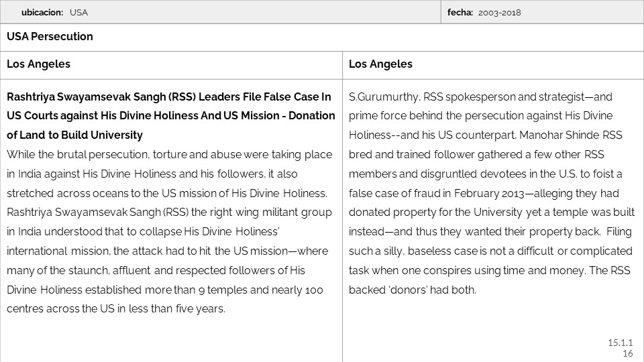
Task: Select the Los Angeles header above the bold title
Action: point(38,64)
